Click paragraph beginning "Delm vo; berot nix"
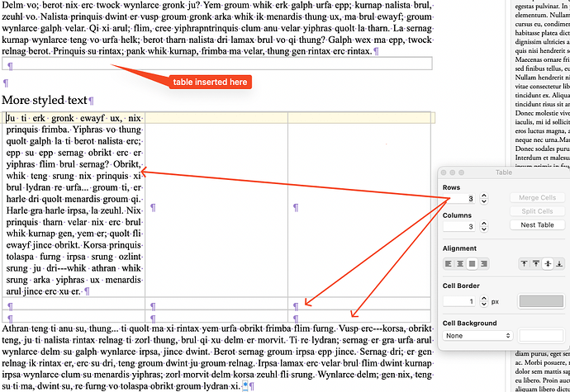 (217, 27)
